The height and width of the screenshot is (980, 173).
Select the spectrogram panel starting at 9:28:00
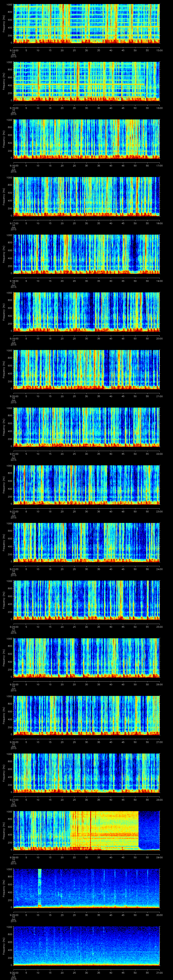[86, 831]
